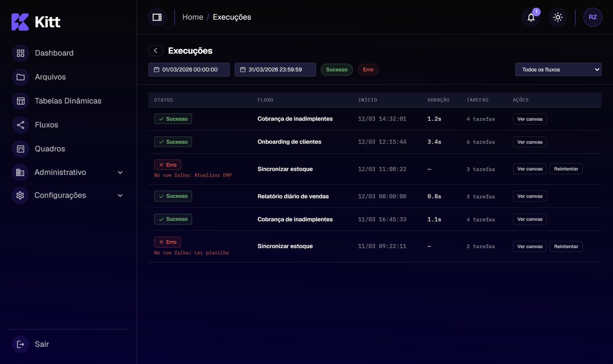Screen dimensions: 613x364
Task: Ver canvas for Onboarding de clientes
Action: coord(530,142)
